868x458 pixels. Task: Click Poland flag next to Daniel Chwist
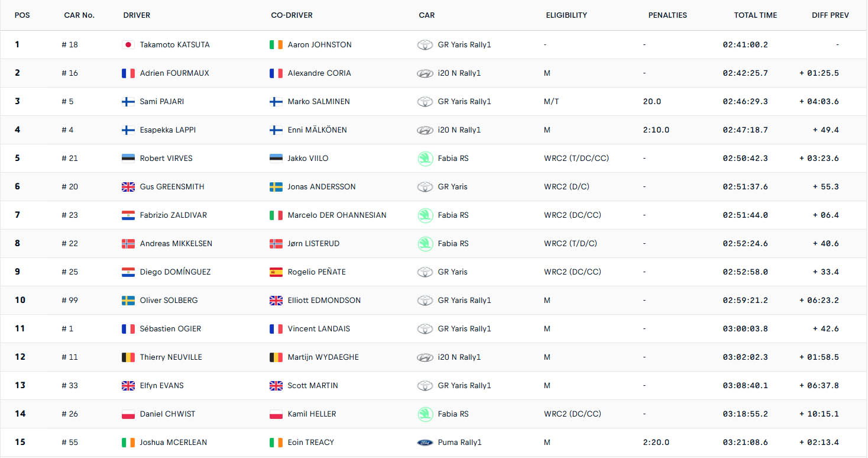(x=128, y=414)
